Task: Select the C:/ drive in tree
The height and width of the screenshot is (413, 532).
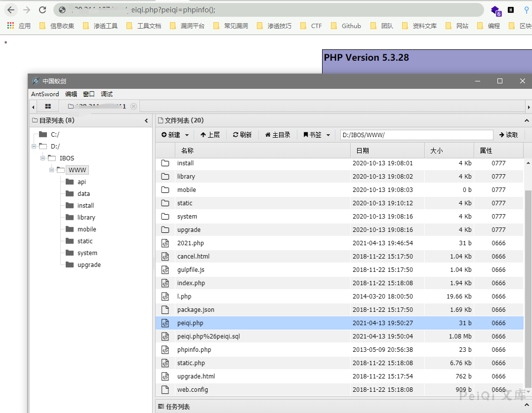Action: pyautogui.click(x=55, y=134)
